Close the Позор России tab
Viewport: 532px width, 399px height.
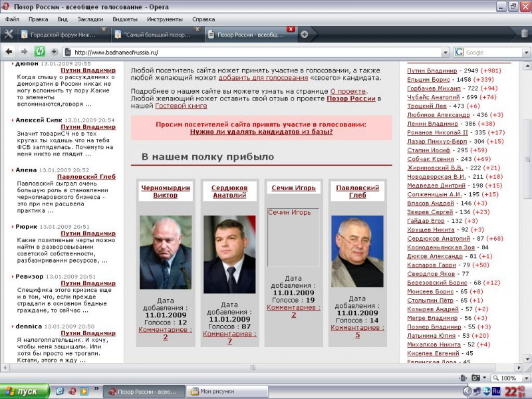(x=291, y=29)
